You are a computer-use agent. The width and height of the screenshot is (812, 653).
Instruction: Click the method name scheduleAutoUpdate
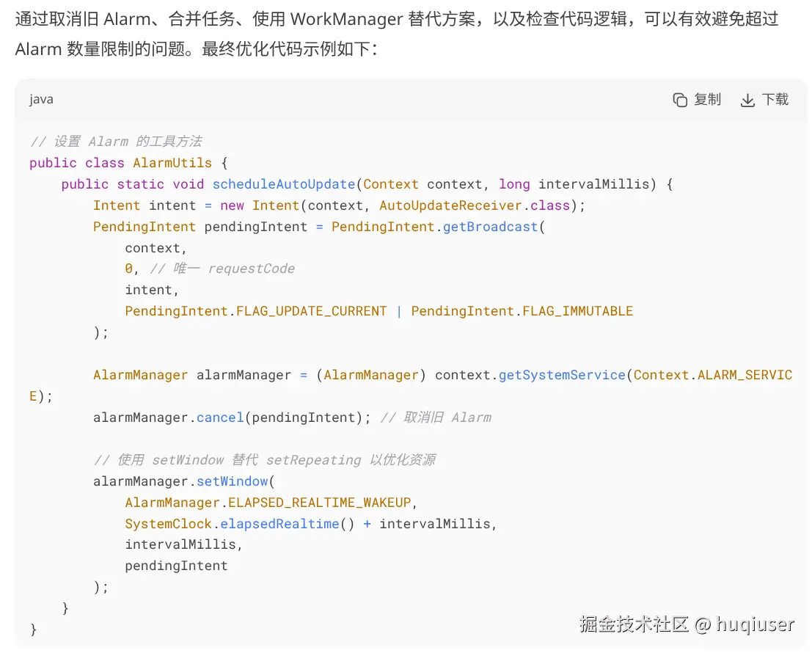click(284, 184)
